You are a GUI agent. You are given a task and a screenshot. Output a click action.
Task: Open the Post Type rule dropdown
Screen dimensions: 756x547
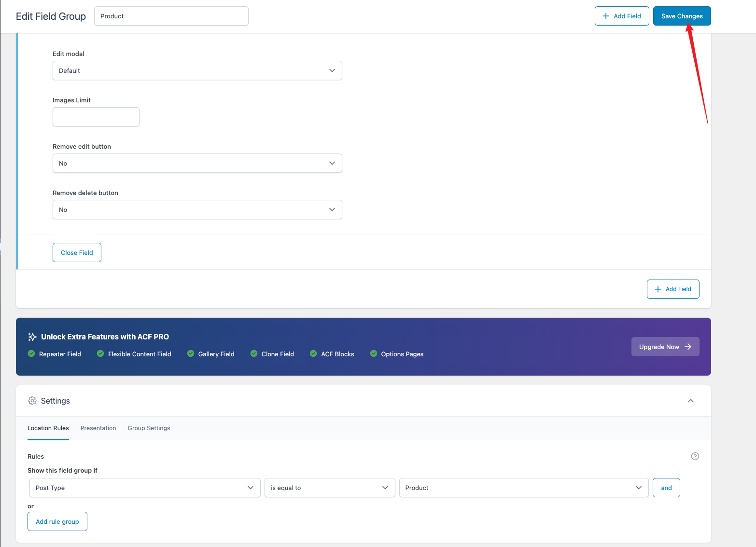tap(145, 488)
